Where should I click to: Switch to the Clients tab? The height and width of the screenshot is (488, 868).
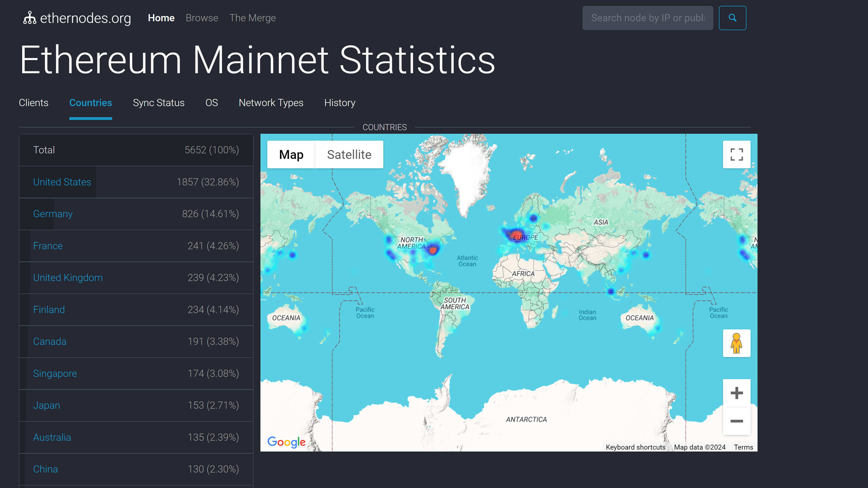point(33,103)
